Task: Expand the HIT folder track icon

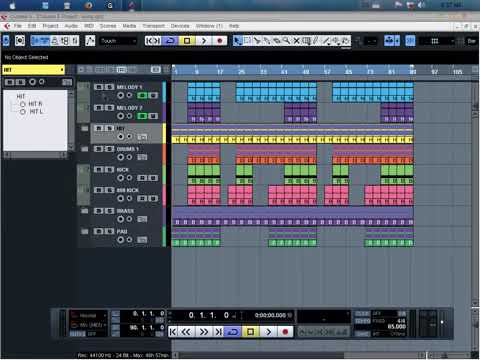Action: point(85,129)
